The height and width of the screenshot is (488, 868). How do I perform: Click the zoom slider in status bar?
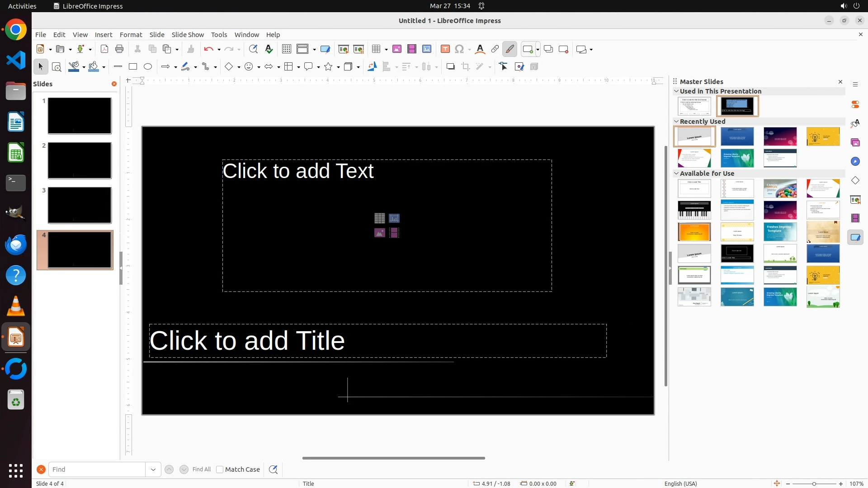point(814,484)
